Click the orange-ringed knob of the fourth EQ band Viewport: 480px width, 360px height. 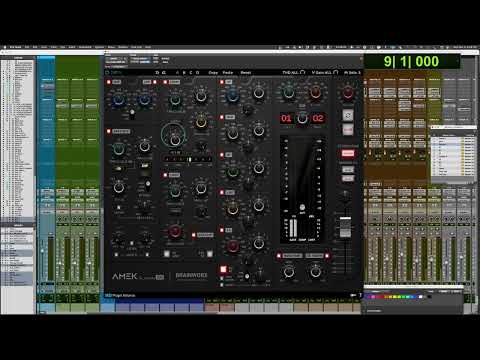pyautogui.click(x=232, y=209)
